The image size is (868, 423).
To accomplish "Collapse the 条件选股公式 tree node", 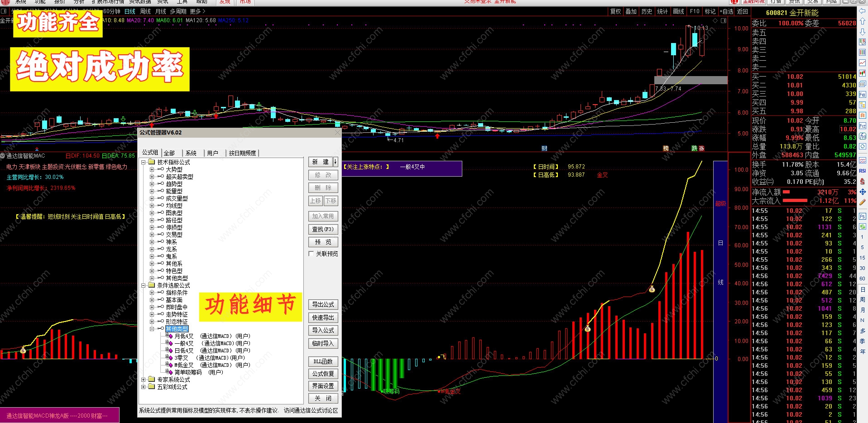I will (x=144, y=285).
